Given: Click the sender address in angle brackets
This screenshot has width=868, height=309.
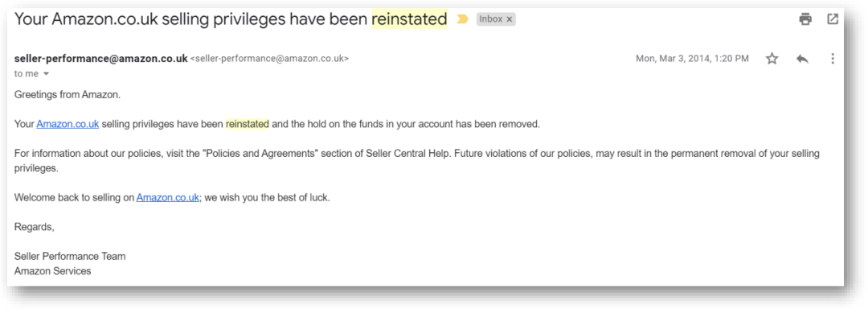Looking at the screenshot, I should click(x=269, y=59).
